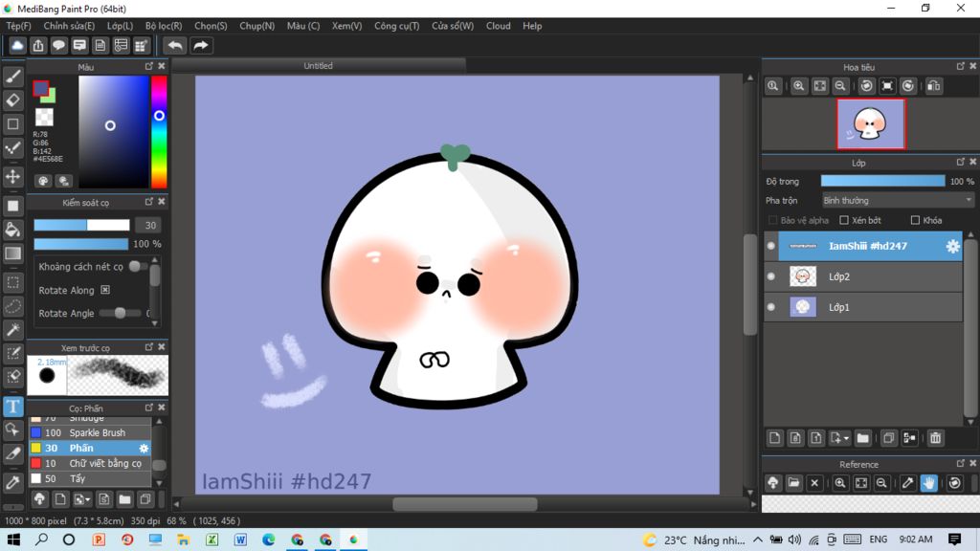Select the Bucket fill tool

coord(13,230)
